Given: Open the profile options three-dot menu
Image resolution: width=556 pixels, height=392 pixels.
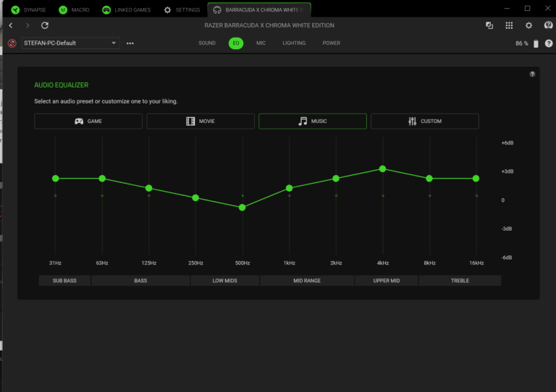Looking at the screenshot, I should click(x=130, y=43).
